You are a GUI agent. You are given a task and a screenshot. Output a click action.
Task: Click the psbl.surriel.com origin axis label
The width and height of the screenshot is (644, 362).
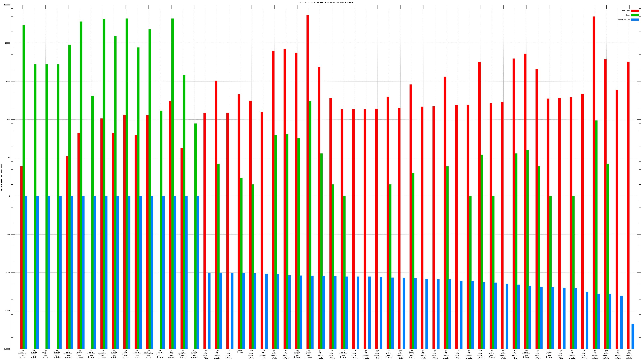(80, 354)
